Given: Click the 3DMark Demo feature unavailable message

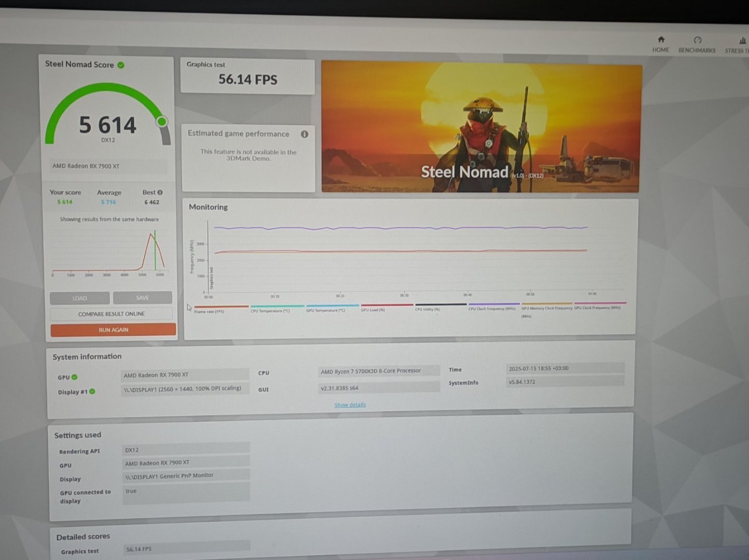Looking at the screenshot, I should click(x=248, y=155).
